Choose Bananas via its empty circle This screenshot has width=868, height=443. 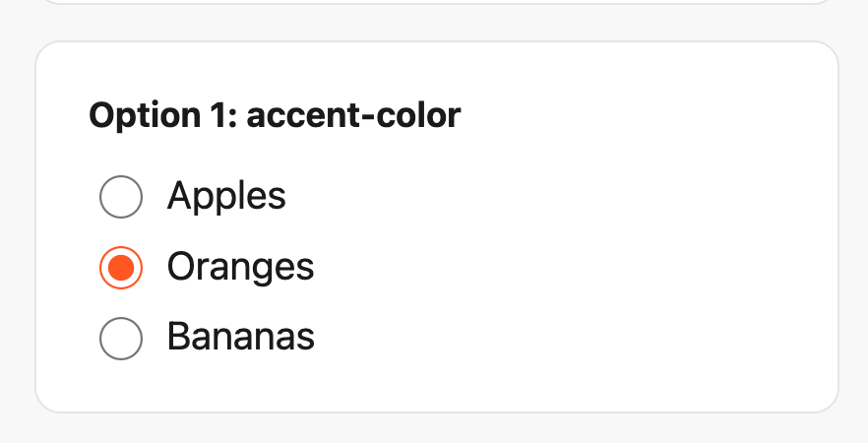point(122,339)
